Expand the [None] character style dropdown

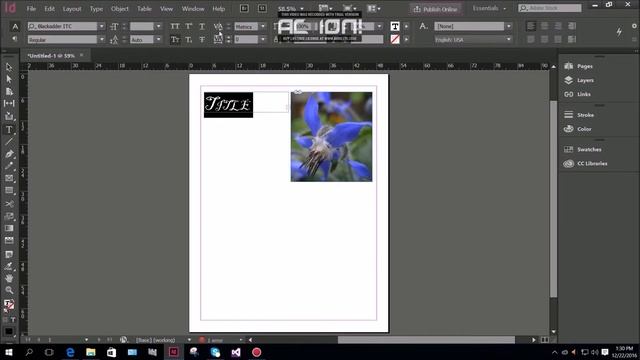pos(509,26)
